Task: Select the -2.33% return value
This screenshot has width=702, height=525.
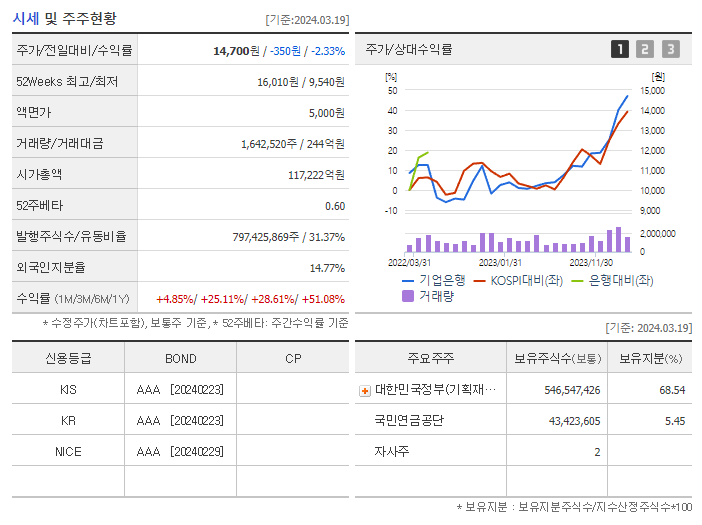Action: [x=328, y=51]
